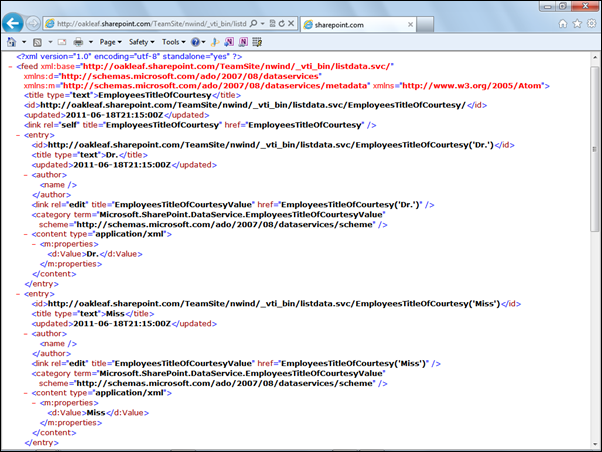Click the id URL ending EmployeesTitleOfCourtesy('Miss')
The width and height of the screenshot is (602, 452).
pyautogui.click(x=274, y=304)
